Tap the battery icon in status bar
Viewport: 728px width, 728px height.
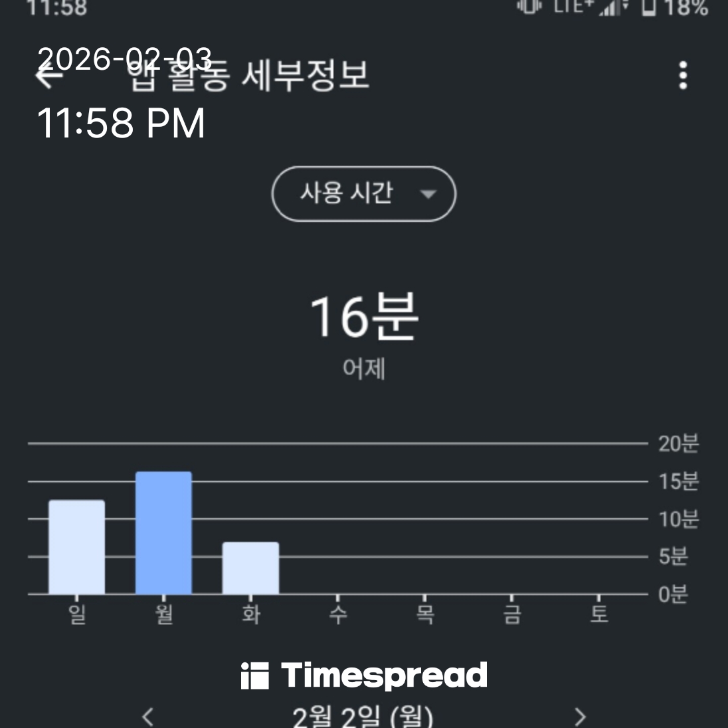click(648, 7)
